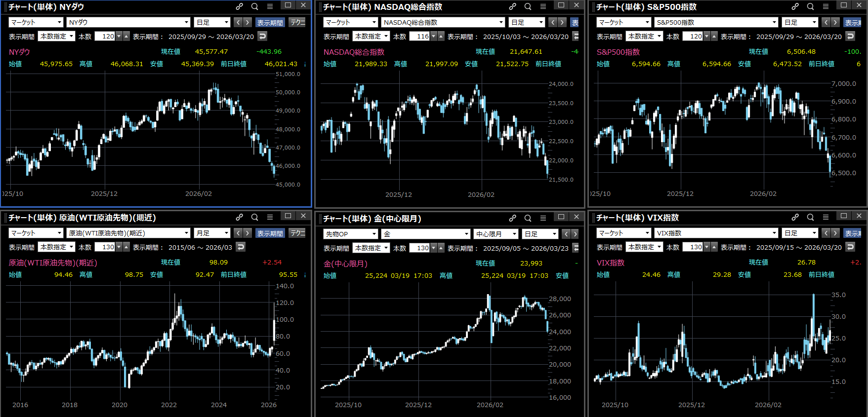Screen dimensions: 868x417
Task: Open search icon in NASDAQ chart panel
Action: click(x=528, y=6)
